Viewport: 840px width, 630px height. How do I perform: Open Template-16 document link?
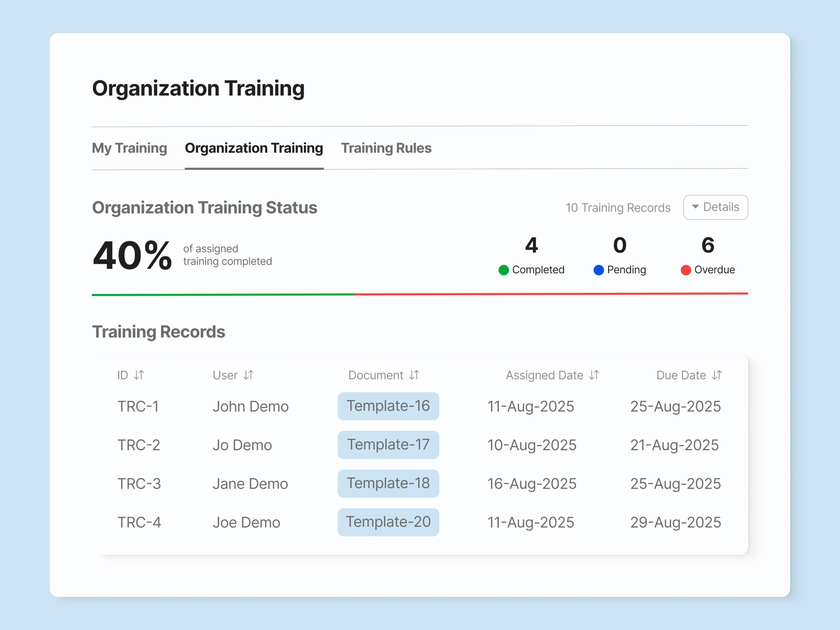point(388,406)
